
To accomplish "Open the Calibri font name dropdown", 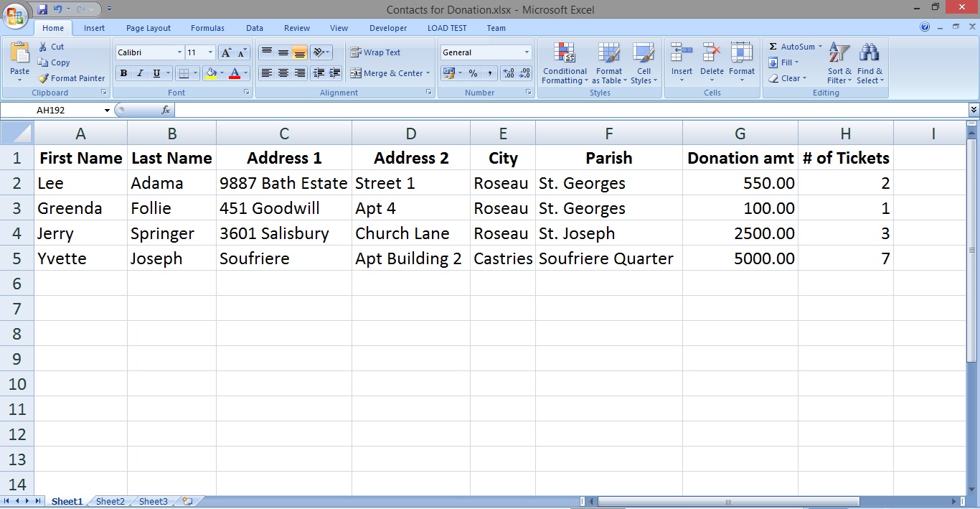I will [x=179, y=52].
